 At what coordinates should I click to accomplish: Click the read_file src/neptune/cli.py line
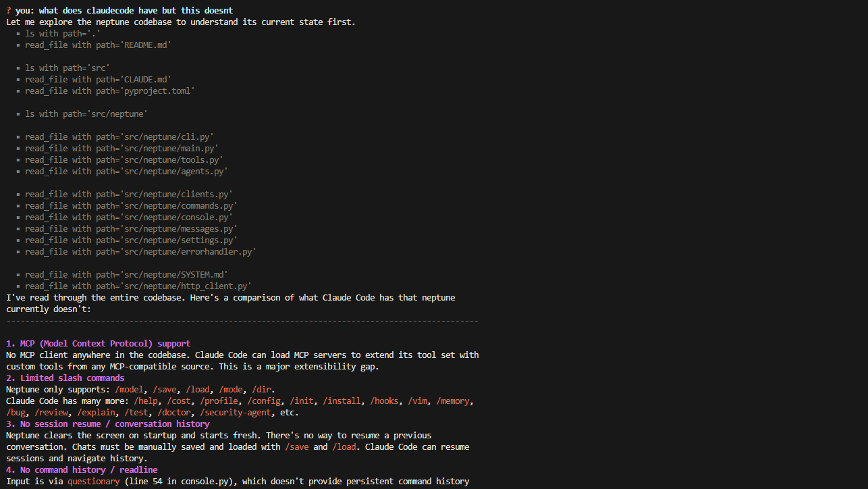pyautogui.click(x=119, y=136)
